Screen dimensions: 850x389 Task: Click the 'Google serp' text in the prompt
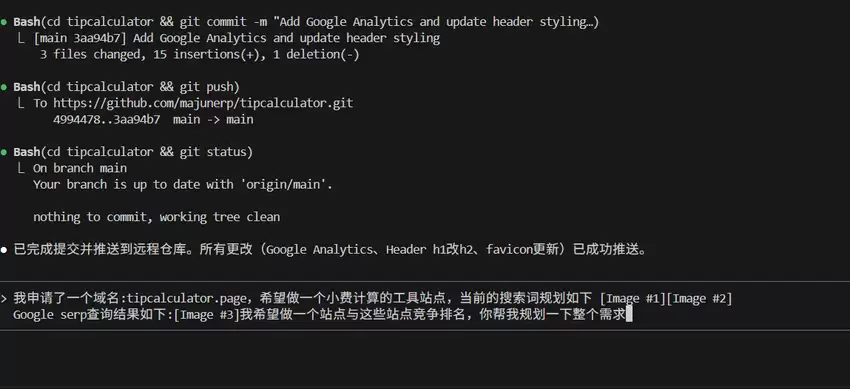tap(48, 315)
